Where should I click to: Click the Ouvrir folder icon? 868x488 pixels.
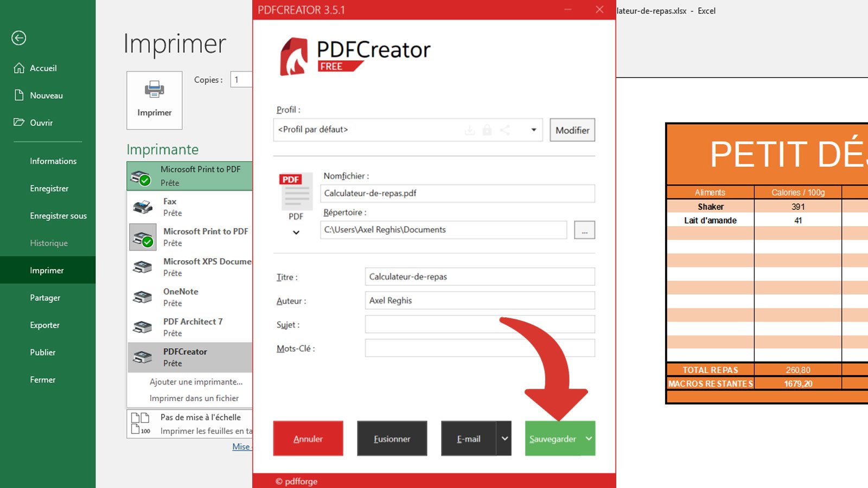[x=19, y=123]
